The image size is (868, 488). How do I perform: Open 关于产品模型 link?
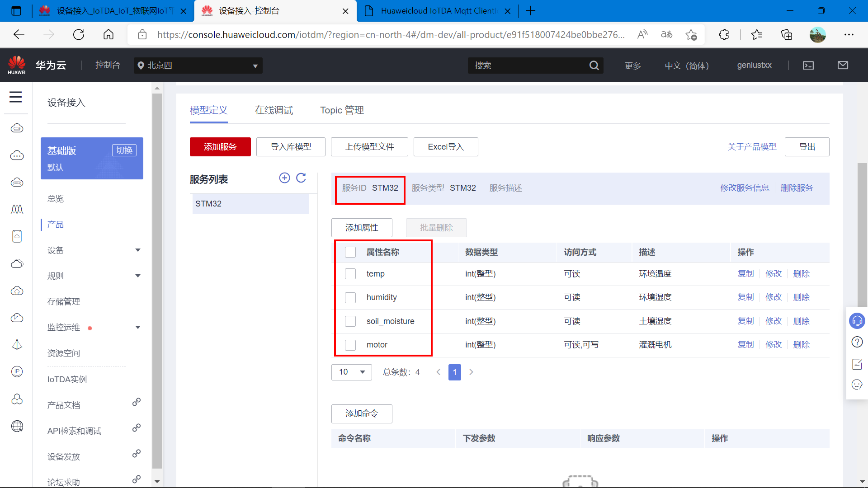tap(752, 147)
